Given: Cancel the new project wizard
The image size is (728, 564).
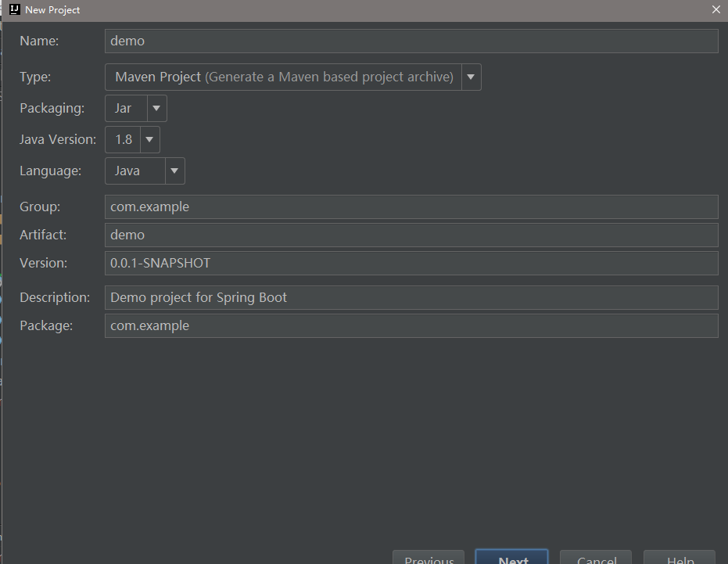Looking at the screenshot, I should pos(596,558).
